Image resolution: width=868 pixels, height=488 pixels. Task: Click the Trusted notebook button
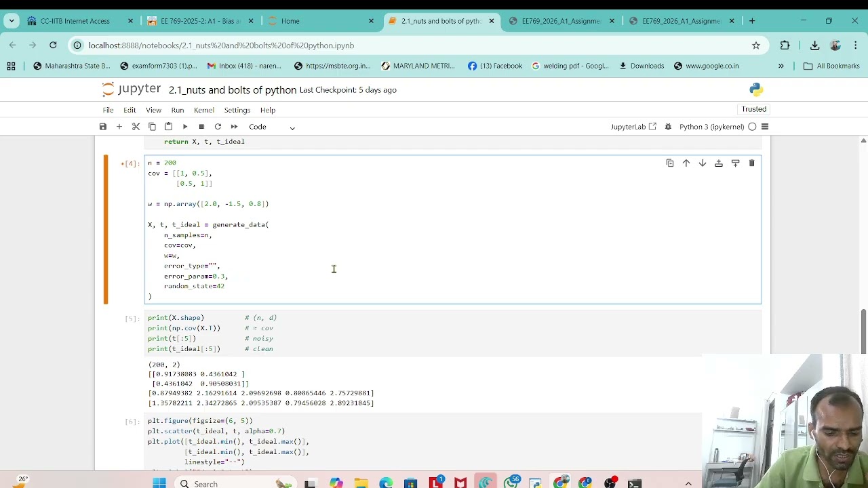point(754,109)
